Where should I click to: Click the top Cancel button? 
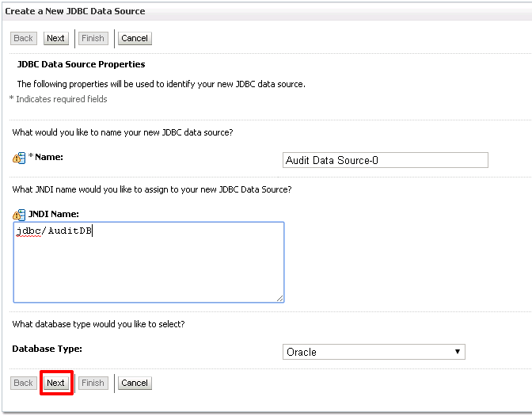pyautogui.click(x=135, y=38)
